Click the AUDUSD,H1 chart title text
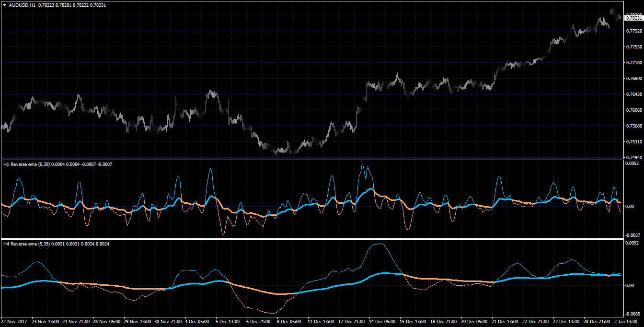644x327 pixels. 22,5
